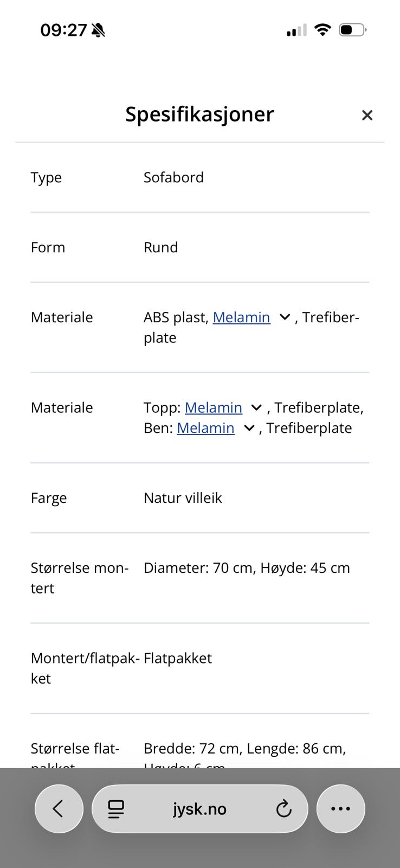Screen dimensions: 400x868
Task: Expand the chevron next to Topp Melamin
Action: click(x=255, y=407)
